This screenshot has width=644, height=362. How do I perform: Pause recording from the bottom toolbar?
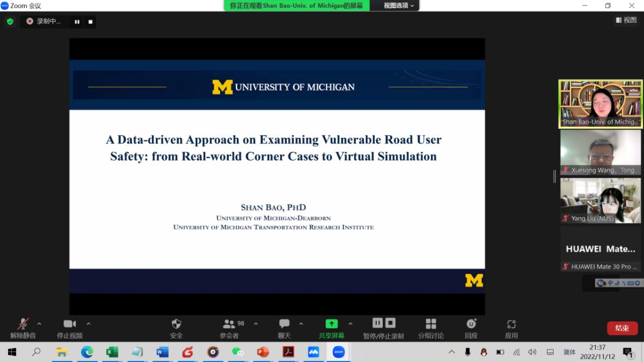point(377,323)
